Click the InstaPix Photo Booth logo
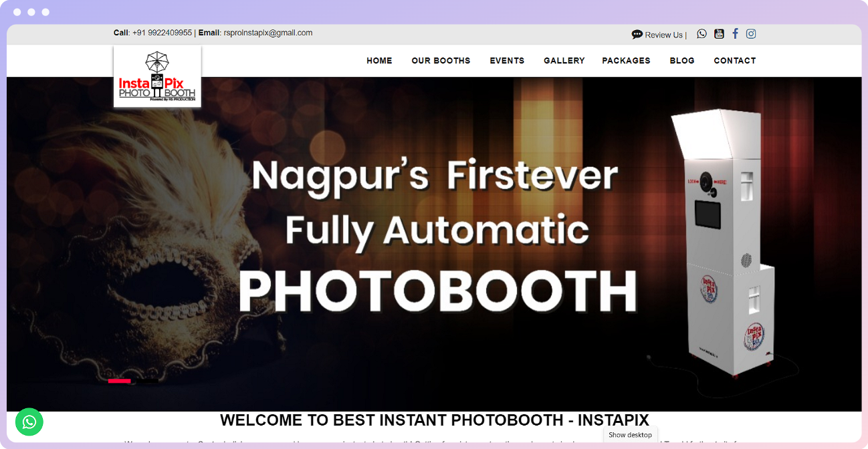 pyautogui.click(x=157, y=77)
